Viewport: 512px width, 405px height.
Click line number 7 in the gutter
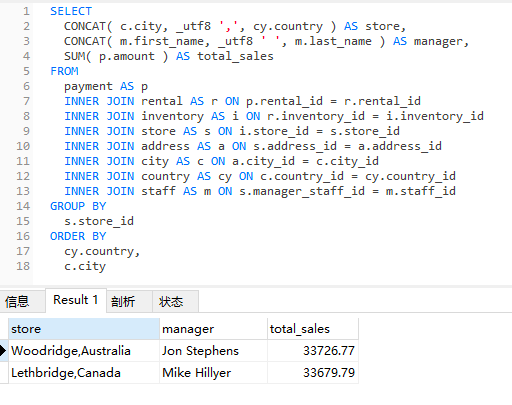26,101
